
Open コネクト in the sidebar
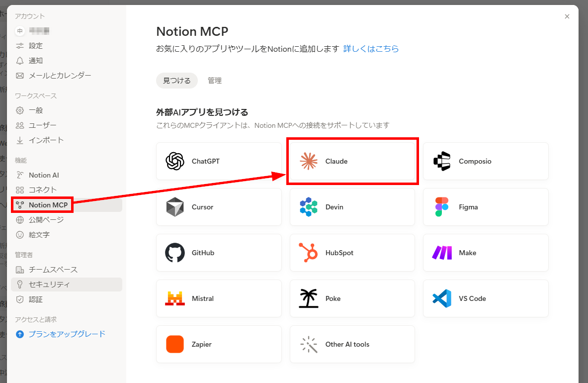43,190
